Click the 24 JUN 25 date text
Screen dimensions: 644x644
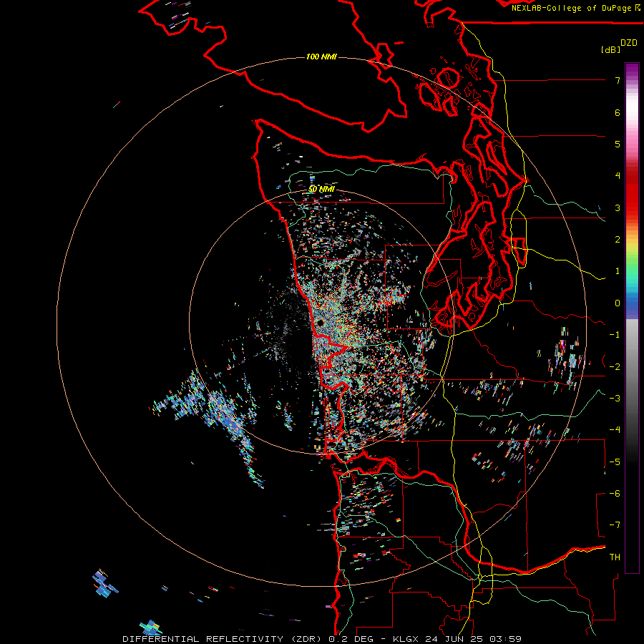point(453,639)
